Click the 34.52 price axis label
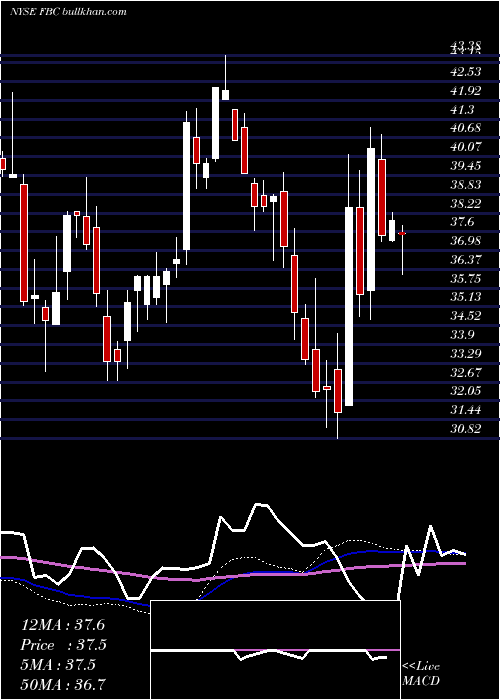Viewport: 500px width, 700px height. 466,316
